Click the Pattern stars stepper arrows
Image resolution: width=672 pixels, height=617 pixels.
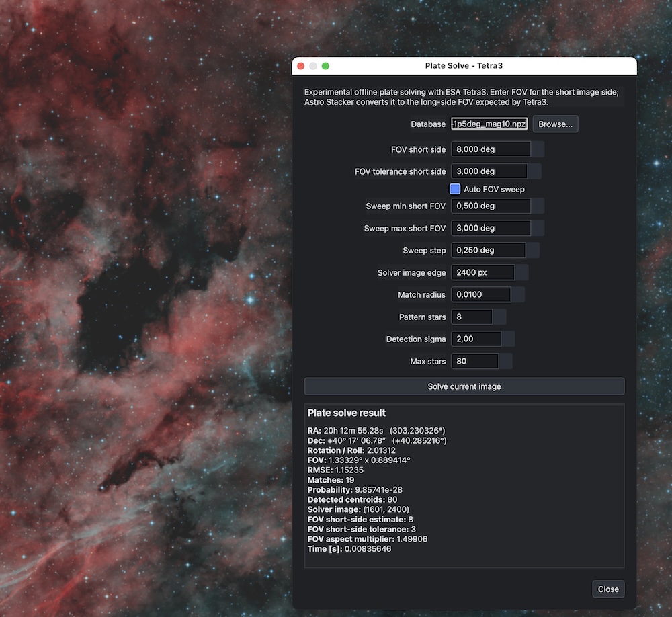[x=499, y=317]
